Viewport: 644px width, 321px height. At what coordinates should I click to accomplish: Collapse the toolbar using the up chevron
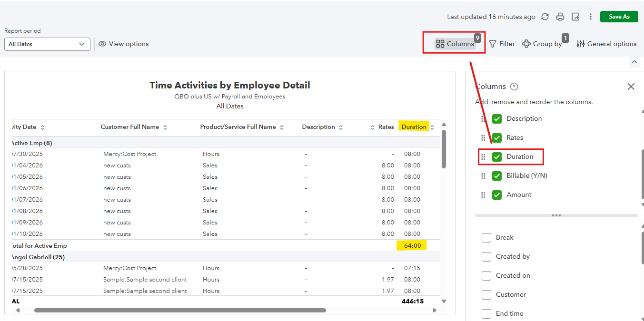point(634,62)
